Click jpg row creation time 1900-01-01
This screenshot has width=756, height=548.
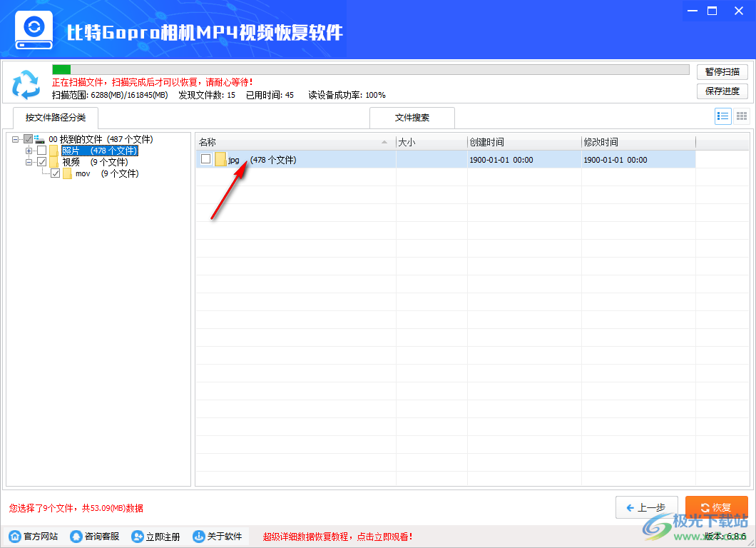(x=501, y=160)
